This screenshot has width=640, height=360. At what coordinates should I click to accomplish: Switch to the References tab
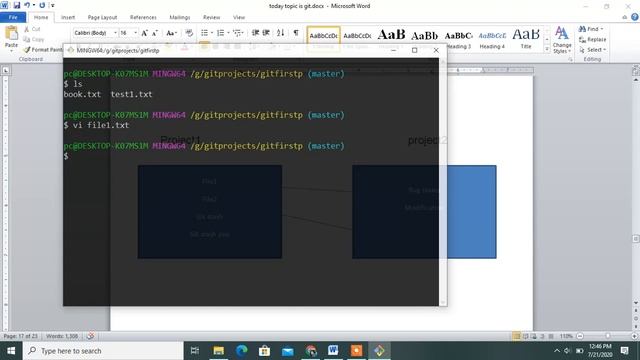pyautogui.click(x=143, y=17)
